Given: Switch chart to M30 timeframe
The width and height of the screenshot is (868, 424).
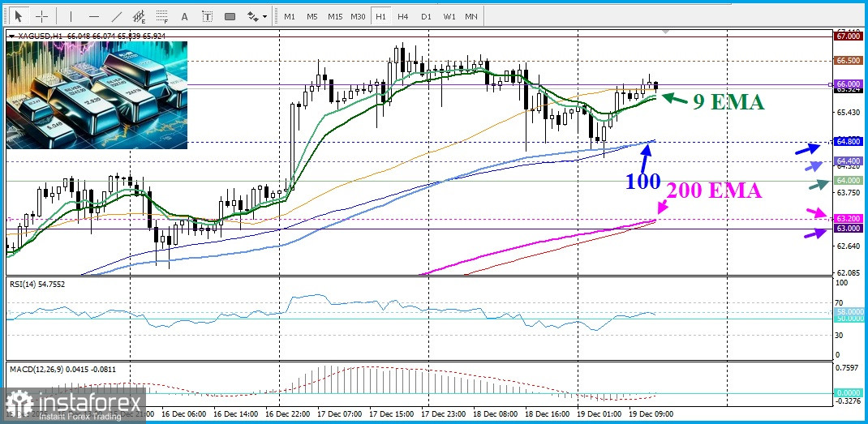Looking at the screenshot, I should 358,16.
